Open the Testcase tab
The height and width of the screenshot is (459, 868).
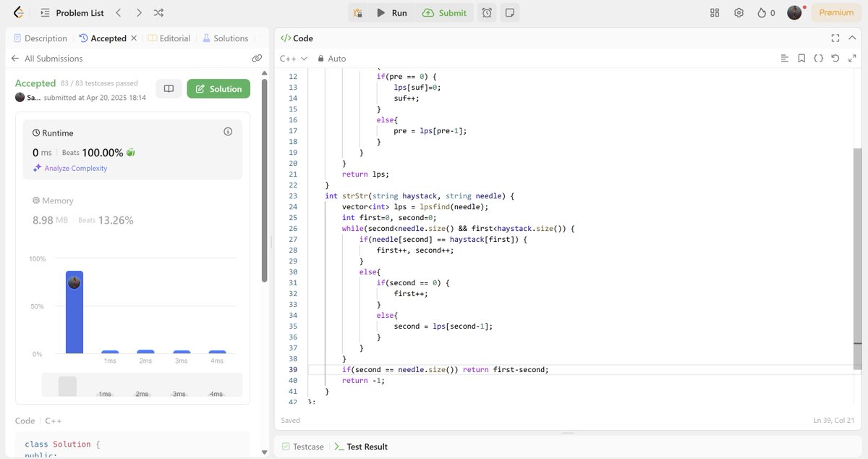coord(303,447)
